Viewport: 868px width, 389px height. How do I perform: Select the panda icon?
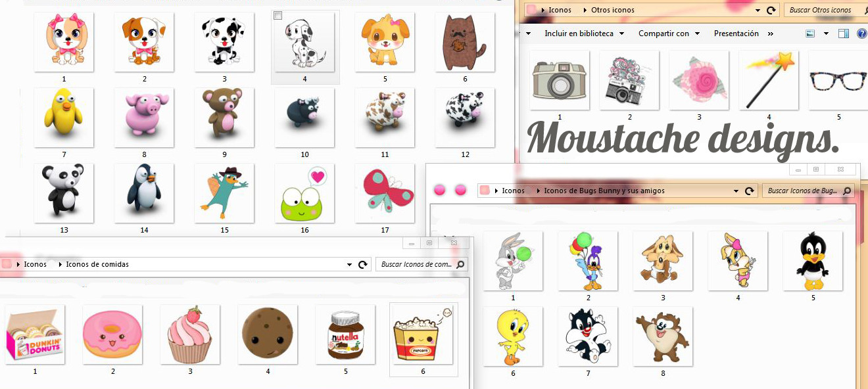tap(64, 193)
